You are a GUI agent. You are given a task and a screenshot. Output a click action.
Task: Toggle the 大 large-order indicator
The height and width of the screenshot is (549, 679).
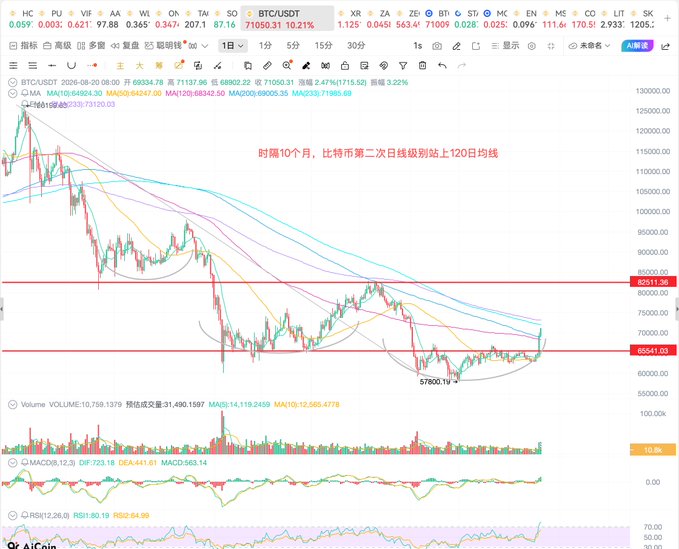pos(139,65)
